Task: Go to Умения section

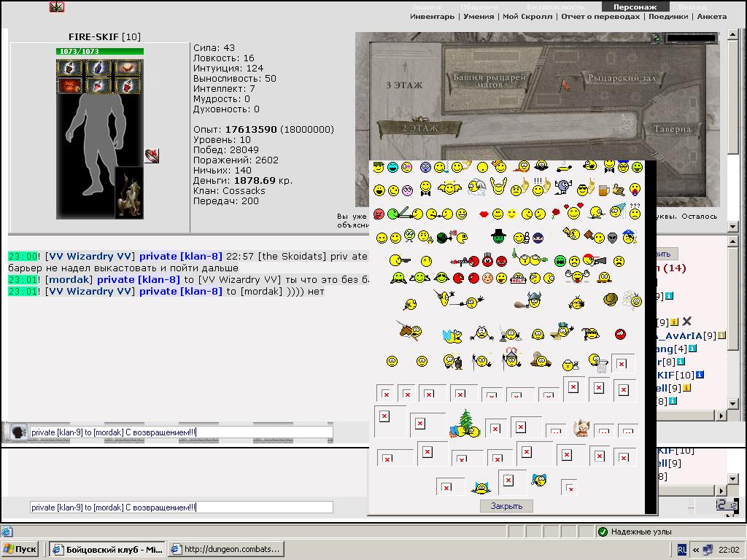Action: tap(479, 17)
